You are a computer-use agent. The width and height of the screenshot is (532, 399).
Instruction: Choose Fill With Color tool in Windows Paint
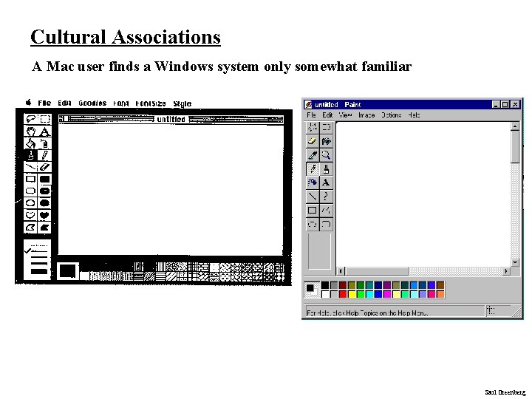pyautogui.click(x=326, y=141)
